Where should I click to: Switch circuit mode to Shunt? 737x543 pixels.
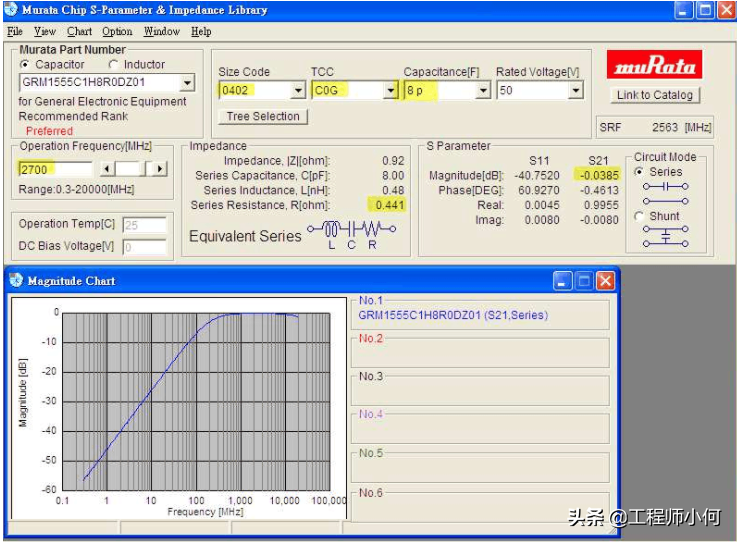(x=640, y=216)
